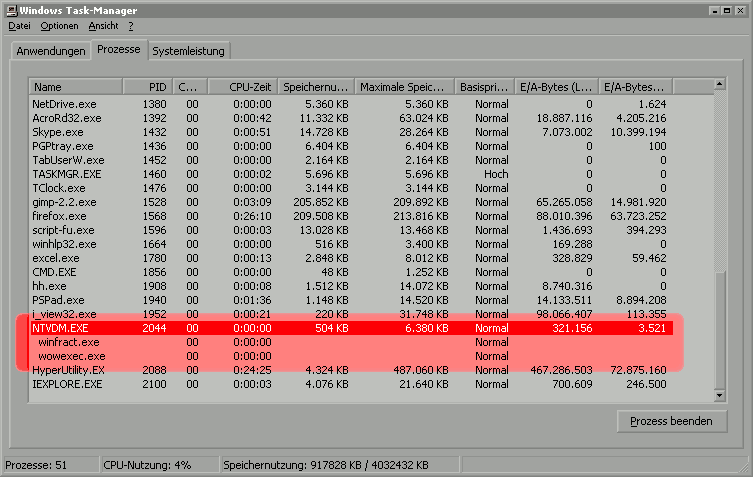Viewport: 753px width, 477px height.
Task: Select the TabUserW.exe process
Action: pos(351,160)
